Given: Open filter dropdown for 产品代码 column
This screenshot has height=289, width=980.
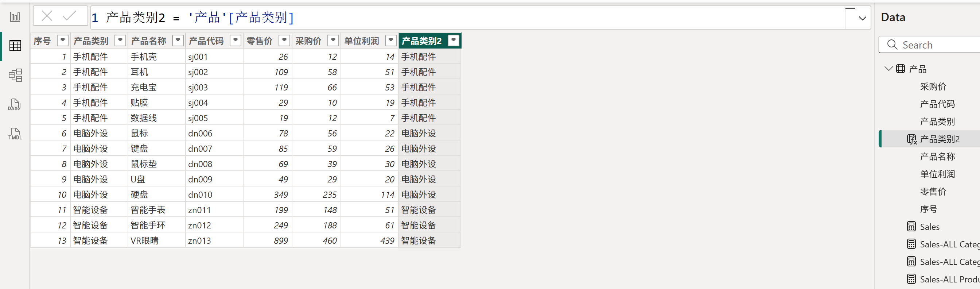Looking at the screenshot, I should point(236,40).
